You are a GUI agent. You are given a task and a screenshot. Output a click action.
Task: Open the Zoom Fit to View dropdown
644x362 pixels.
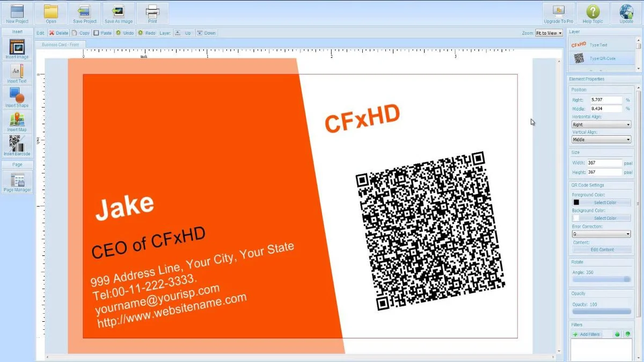tap(549, 33)
